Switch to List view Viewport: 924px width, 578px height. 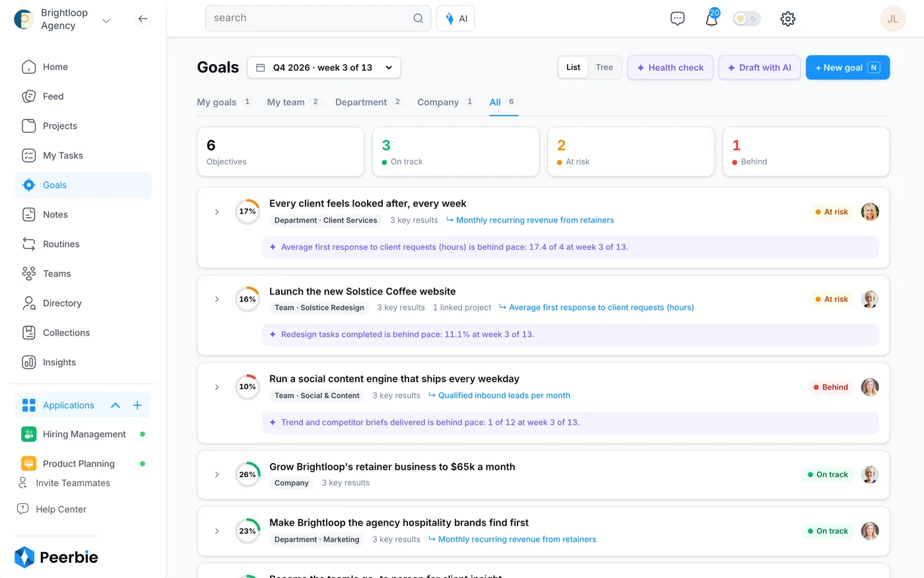pyautogui.click(x=573, y=67)
